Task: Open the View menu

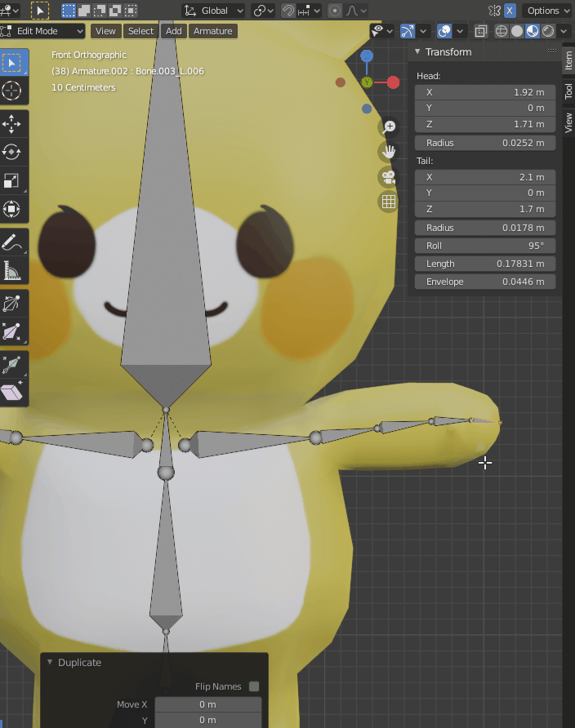Action: [105, 31]
